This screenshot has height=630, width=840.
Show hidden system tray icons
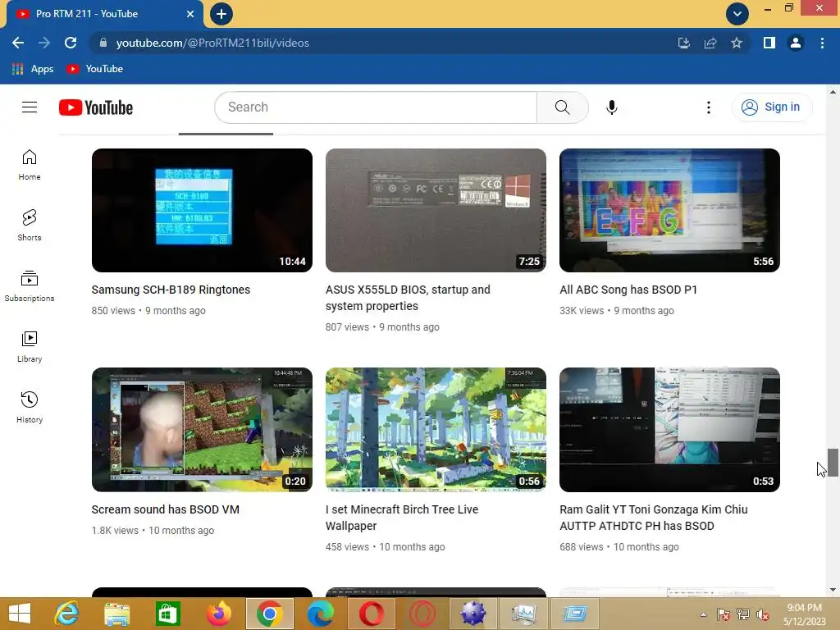pyautogui.click(x=703, y=614)
